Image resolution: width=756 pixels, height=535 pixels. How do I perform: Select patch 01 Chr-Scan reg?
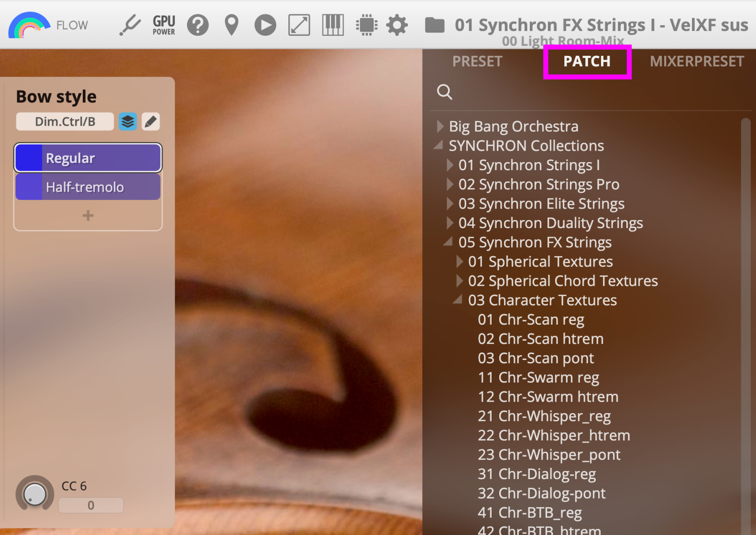[x=531, y=319]
